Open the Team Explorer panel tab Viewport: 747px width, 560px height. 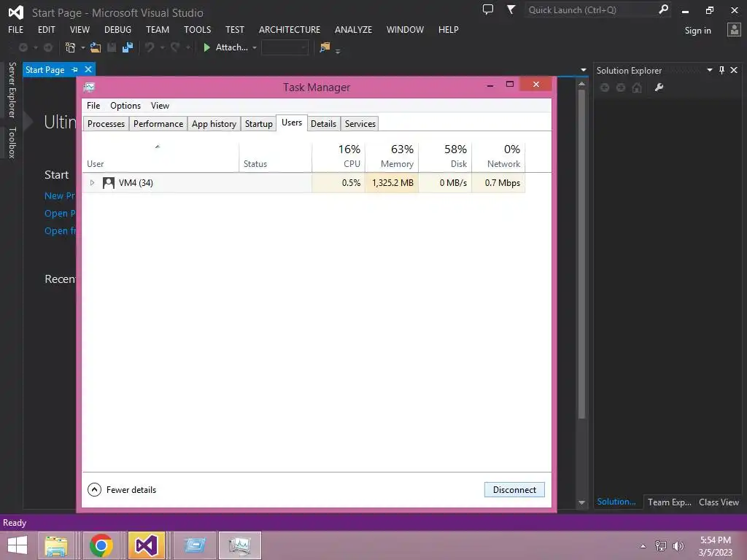click(670, 502)
